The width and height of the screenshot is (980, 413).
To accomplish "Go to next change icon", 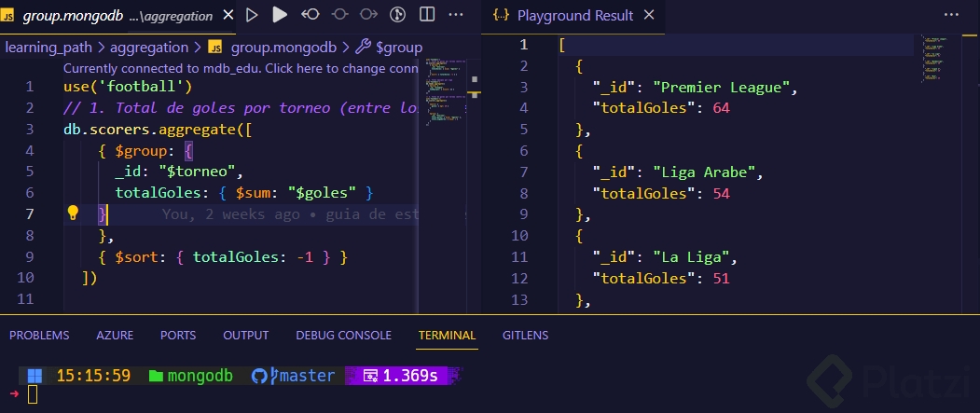I will (x=368, y=14).
